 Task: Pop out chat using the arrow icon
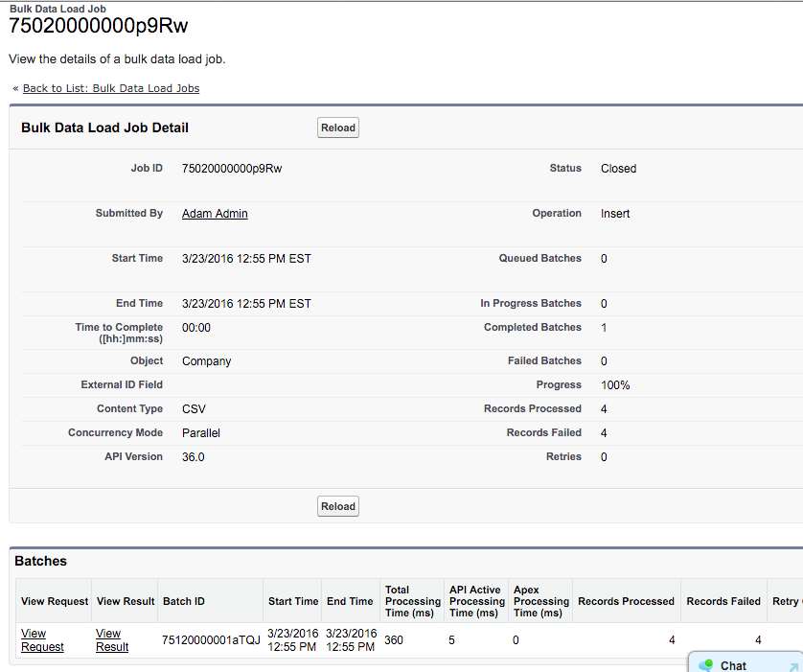796,666
